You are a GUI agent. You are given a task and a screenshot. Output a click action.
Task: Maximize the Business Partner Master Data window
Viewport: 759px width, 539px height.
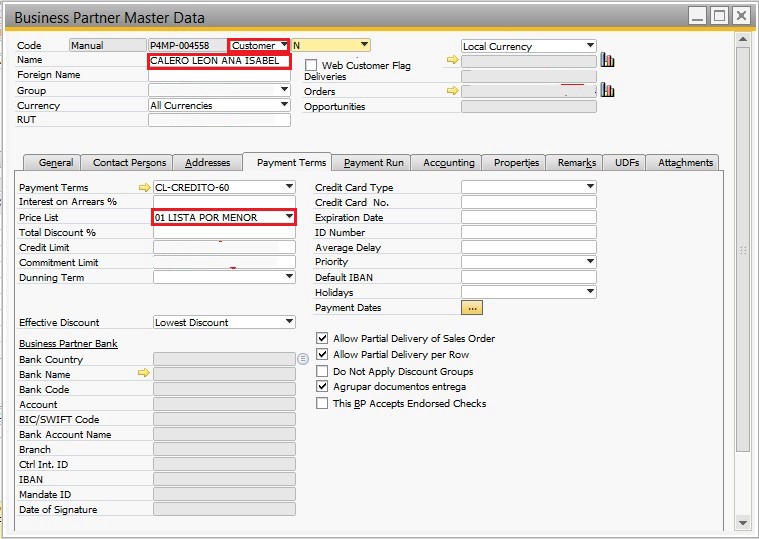[x=719, y=16]
